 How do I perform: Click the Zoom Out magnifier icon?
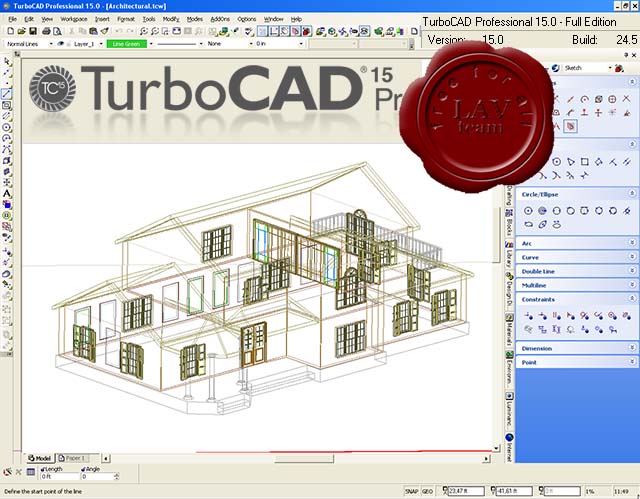(155, 31)
